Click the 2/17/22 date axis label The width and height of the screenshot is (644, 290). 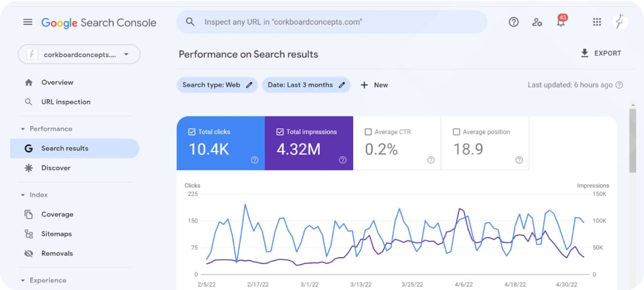click(258, 285)
